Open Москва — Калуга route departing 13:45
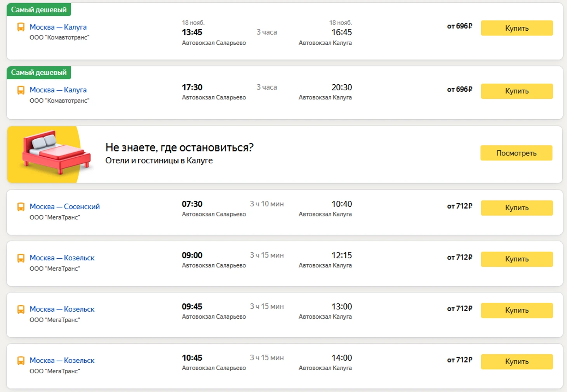 (58, 27)
